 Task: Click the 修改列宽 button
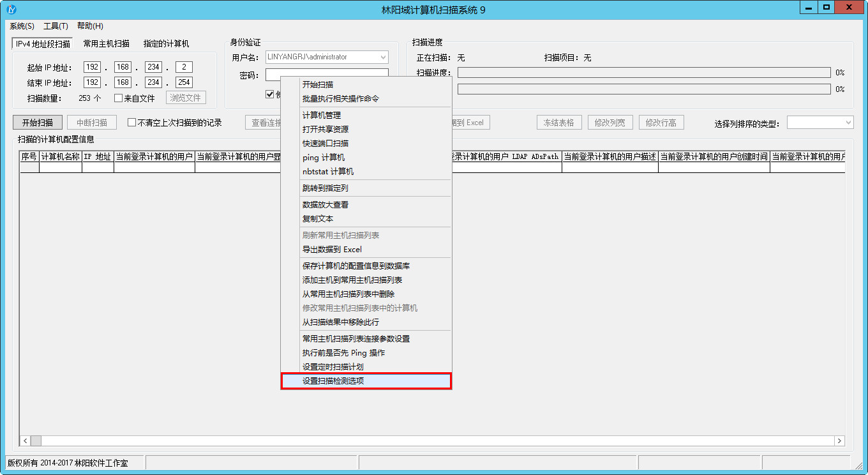coord(610,123)
